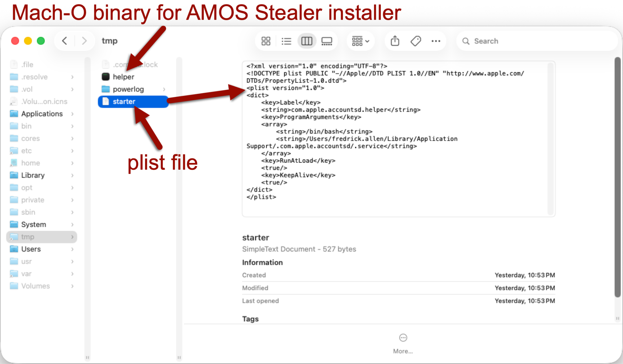The width and height of the screenshot is (623, 364).
Task: Open the Tags editor icon
Action: click(416, 41)
